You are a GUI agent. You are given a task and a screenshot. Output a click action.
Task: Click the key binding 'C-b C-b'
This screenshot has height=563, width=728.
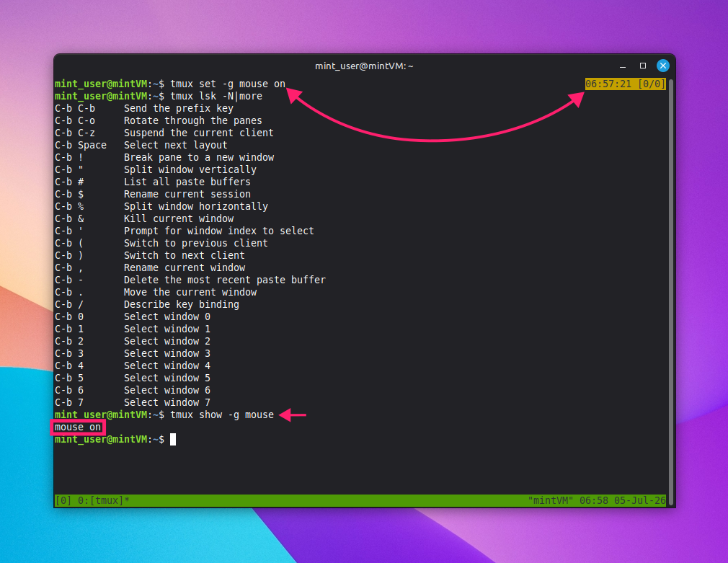click(75, 108)
